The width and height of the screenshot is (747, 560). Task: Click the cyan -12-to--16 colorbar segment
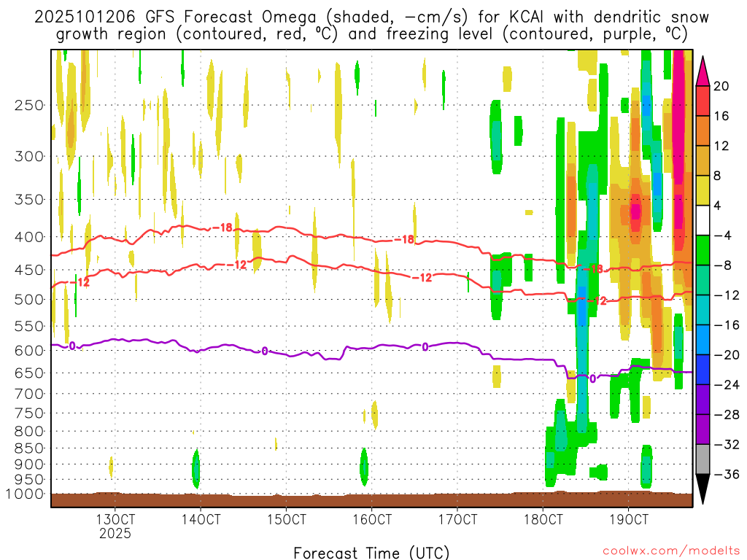(703, 310)
